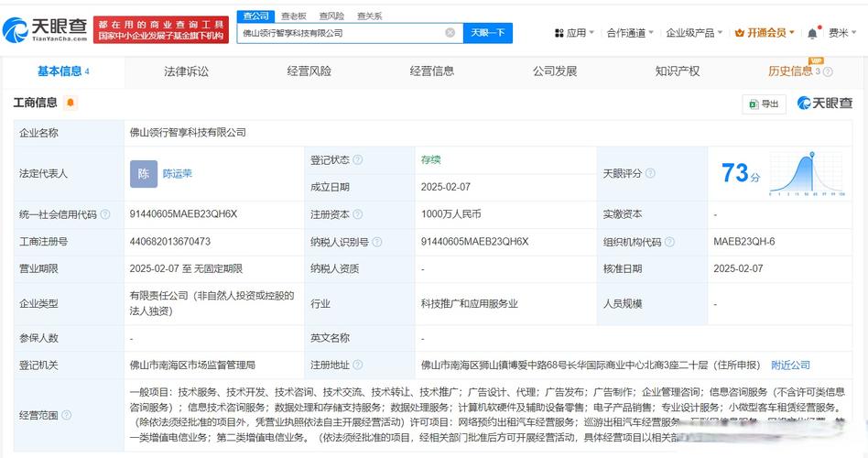Open help icon next to 注册地址

(x=358, y=365)
